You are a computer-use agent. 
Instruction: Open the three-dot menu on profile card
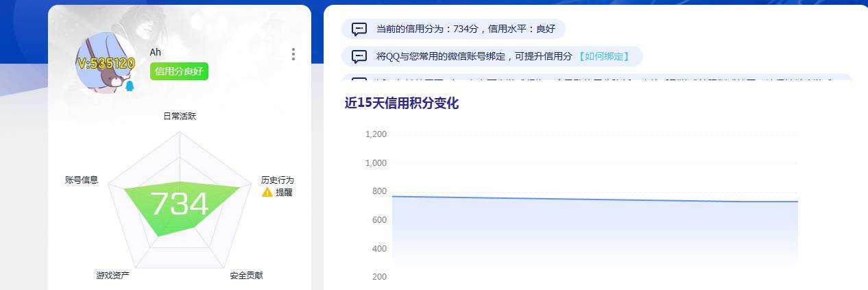click(x=293, y=54)
